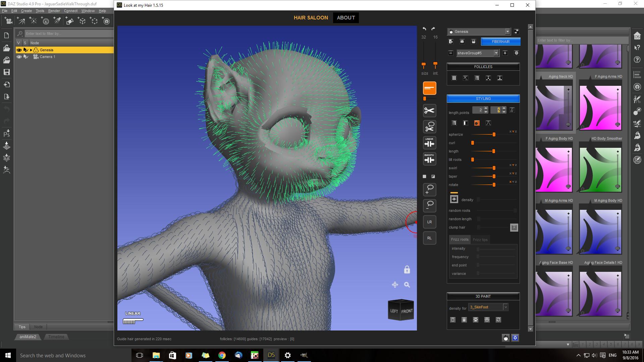Click the FIBERHAIR button
Image resolution: width=644 pixels, height=362 pixels.
click(500, 42)
